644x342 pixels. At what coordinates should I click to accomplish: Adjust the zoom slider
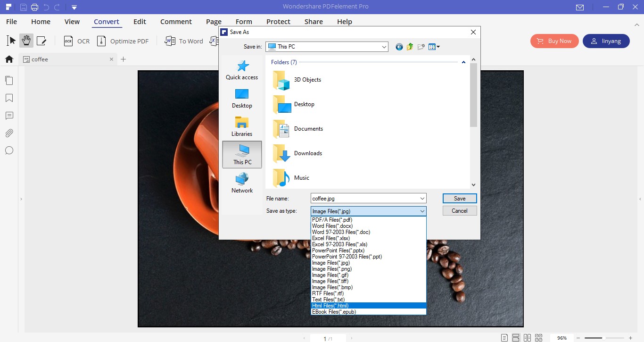pyautogui.click(x=603, y=338)
